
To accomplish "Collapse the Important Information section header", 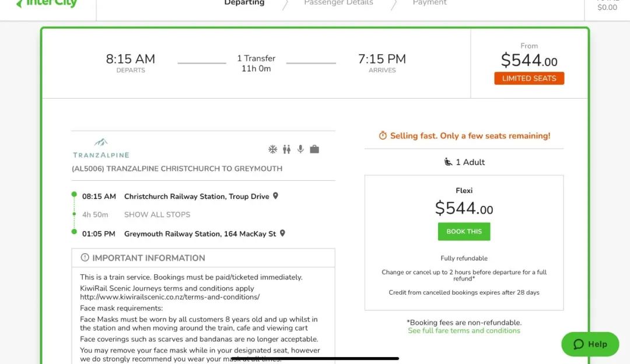I will (204, 258).
